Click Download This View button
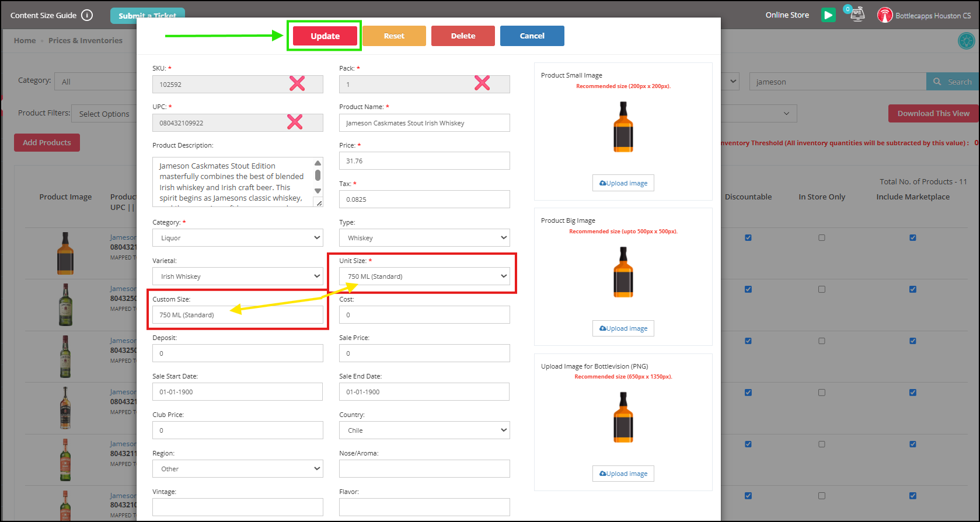This screenshot has width=980, height=522. [x=933, y=113]
